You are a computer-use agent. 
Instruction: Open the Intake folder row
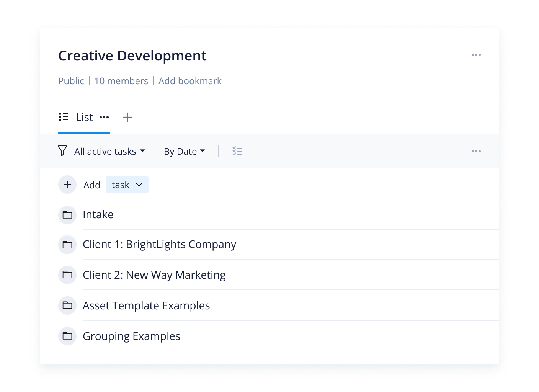pyautogui.click(x=269, y=214)
